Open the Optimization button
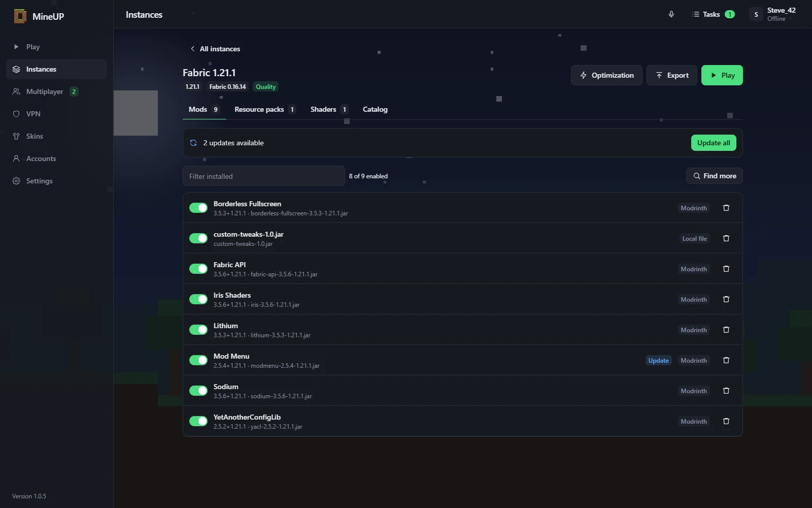 [606, 75]
